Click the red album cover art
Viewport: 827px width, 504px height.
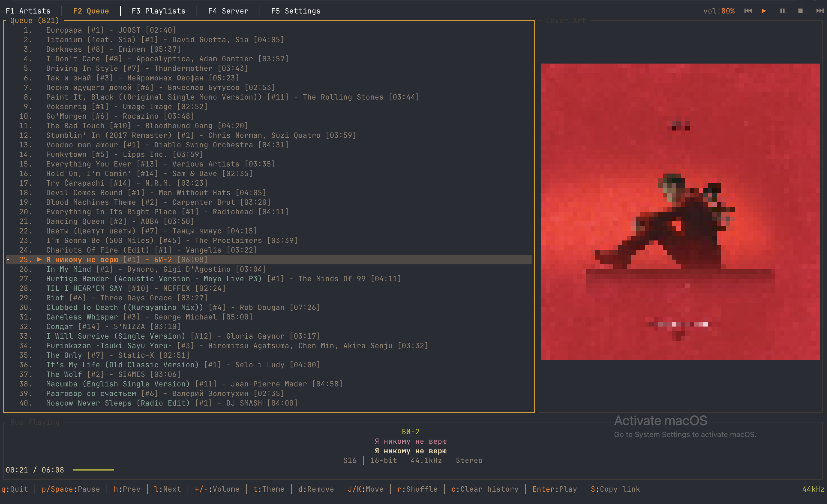coord(680,211)
